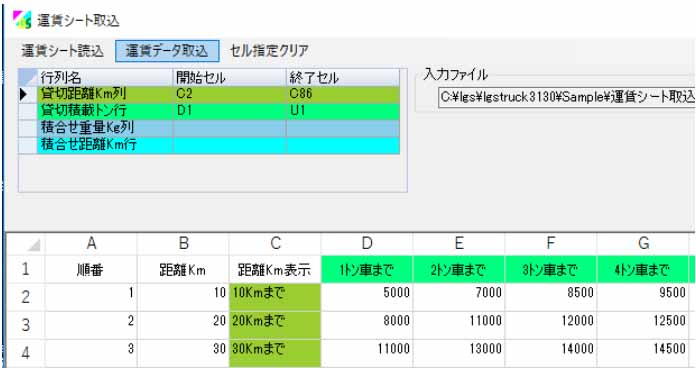Viewport: 696px width, 368px height.
Task: Click the empty start cell for 積合せ重量Kg列
Action: pos(229,128)
